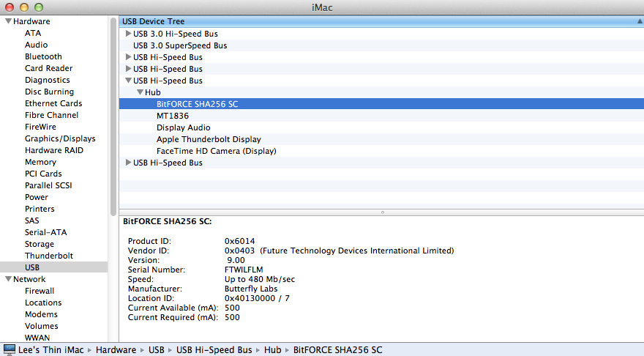This screenshot has height=356, width=644.
Task: Expand the USB 3.0 Hi-Speed Bus entry
Action: pyautogui.click(x=128, y=33)
